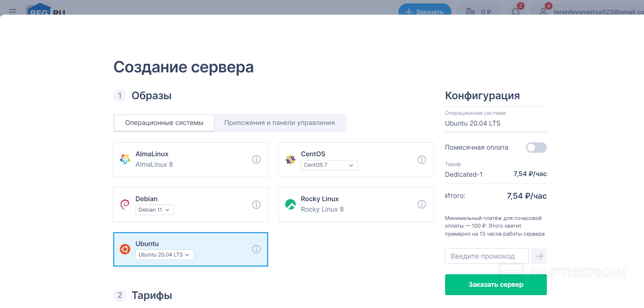Click the green Заказать сервер button
This screenshot has height=308, width=644.
[496, 285]
